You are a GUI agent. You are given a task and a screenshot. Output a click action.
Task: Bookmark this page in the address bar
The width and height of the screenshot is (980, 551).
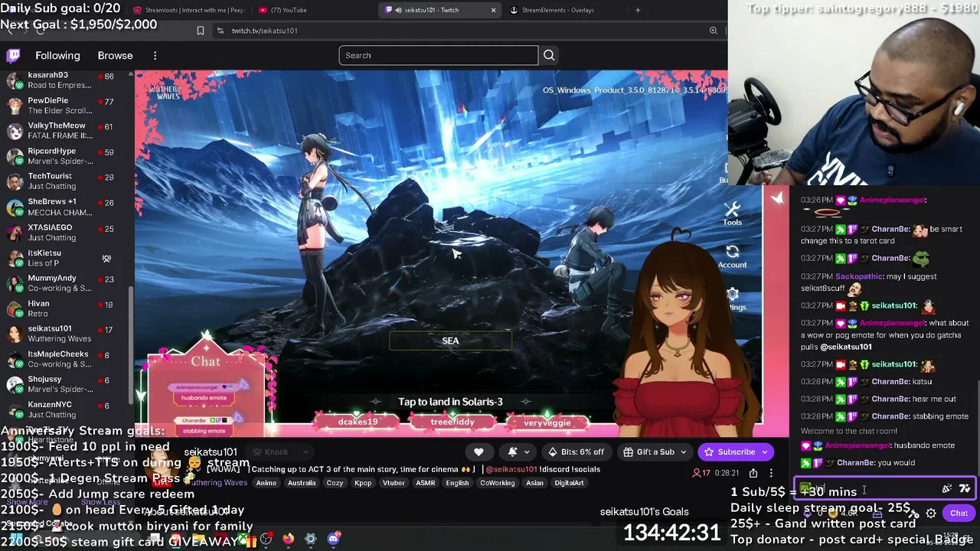point(201,31)
